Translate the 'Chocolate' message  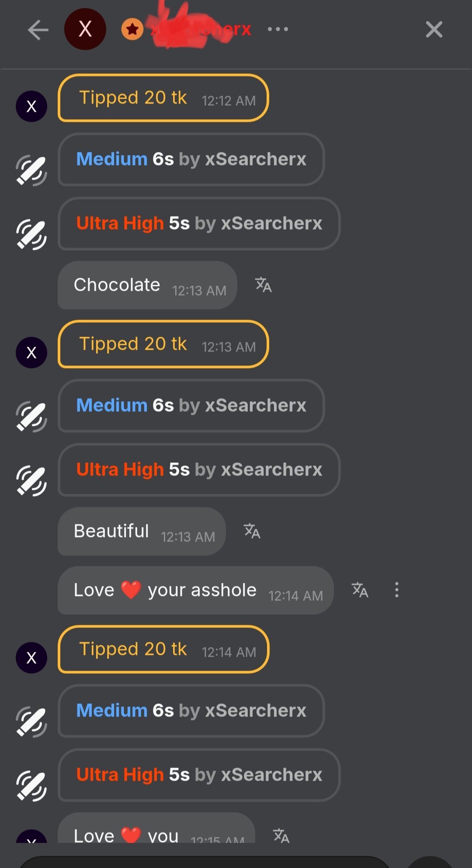(x=264, y=285)
